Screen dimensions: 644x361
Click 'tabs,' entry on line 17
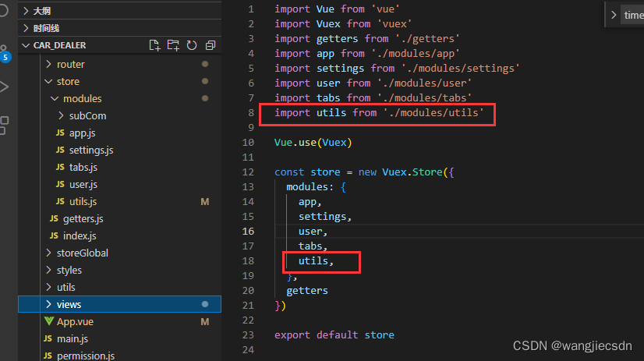[x=313, y=246]
